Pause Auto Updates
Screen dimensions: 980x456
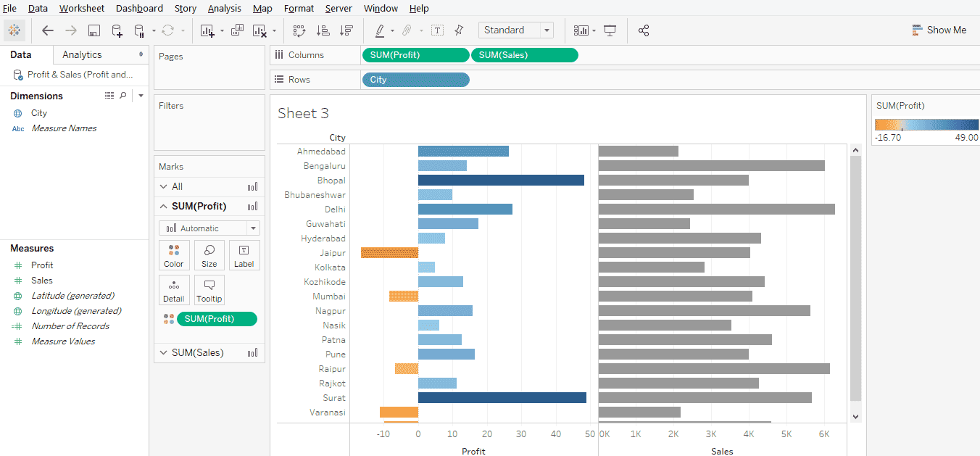click(139, 30)
